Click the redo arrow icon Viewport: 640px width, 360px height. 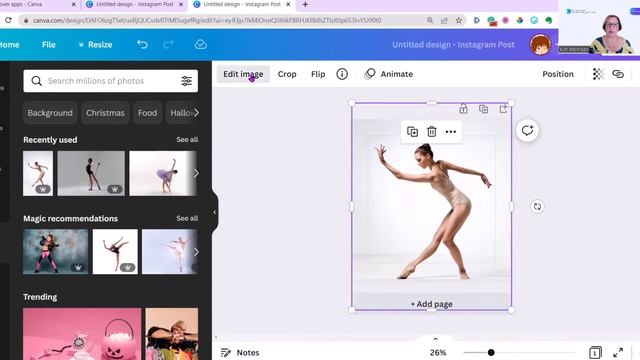(168, 44)
